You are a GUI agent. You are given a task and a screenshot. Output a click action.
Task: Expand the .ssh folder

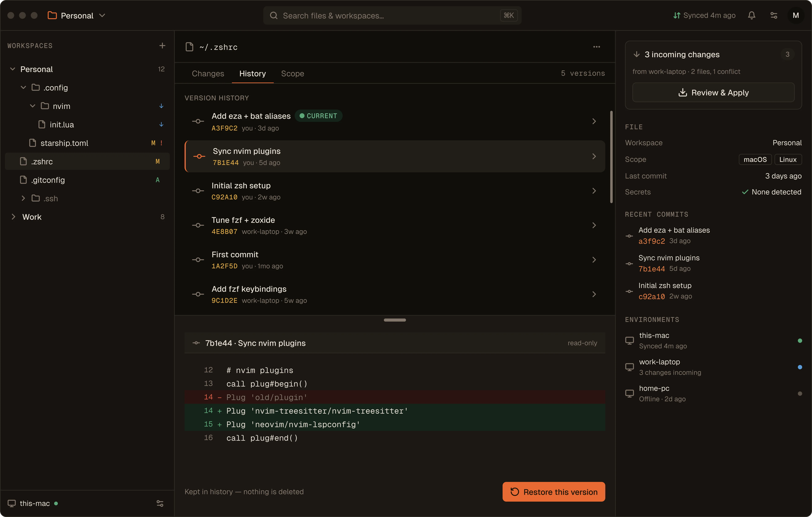pos(23,198)
